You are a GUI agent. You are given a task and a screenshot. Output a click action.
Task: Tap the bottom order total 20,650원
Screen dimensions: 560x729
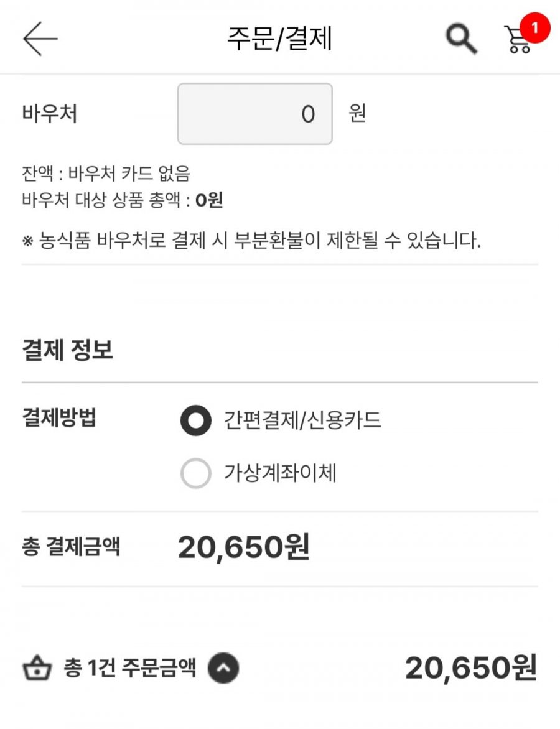(470, 669)
